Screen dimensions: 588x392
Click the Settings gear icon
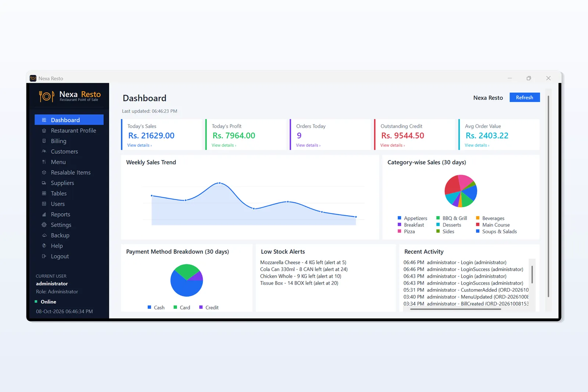44,225
